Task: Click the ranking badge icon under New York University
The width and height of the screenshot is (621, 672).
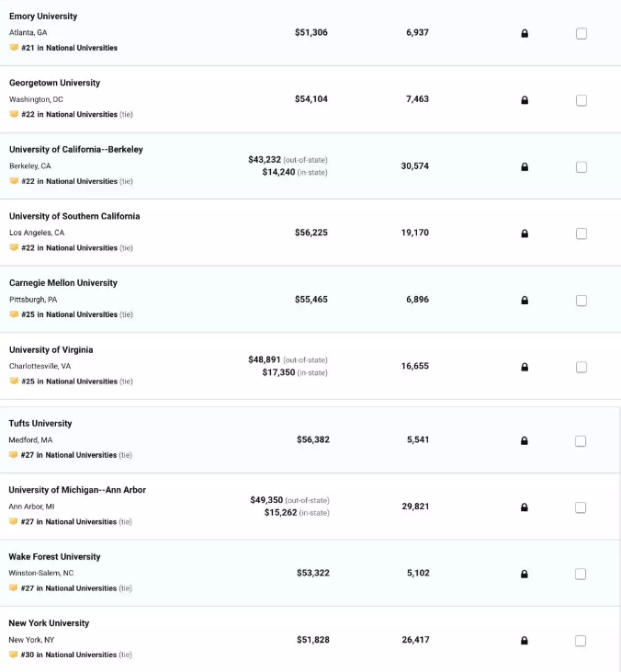Action: coord(13,654)
